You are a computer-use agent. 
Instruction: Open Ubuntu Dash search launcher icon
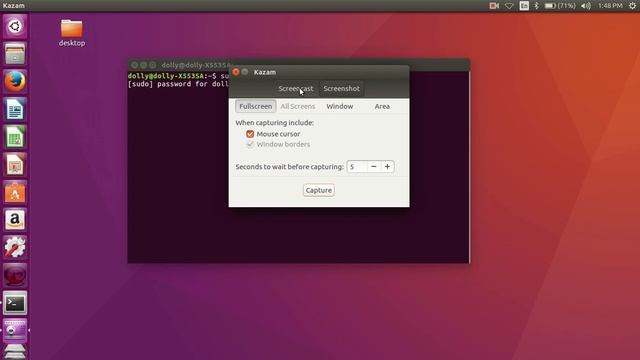pos(15,27)
